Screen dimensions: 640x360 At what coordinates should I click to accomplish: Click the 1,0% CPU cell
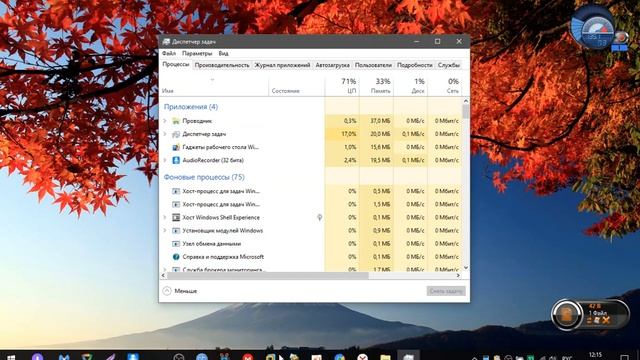click(342, 147)
